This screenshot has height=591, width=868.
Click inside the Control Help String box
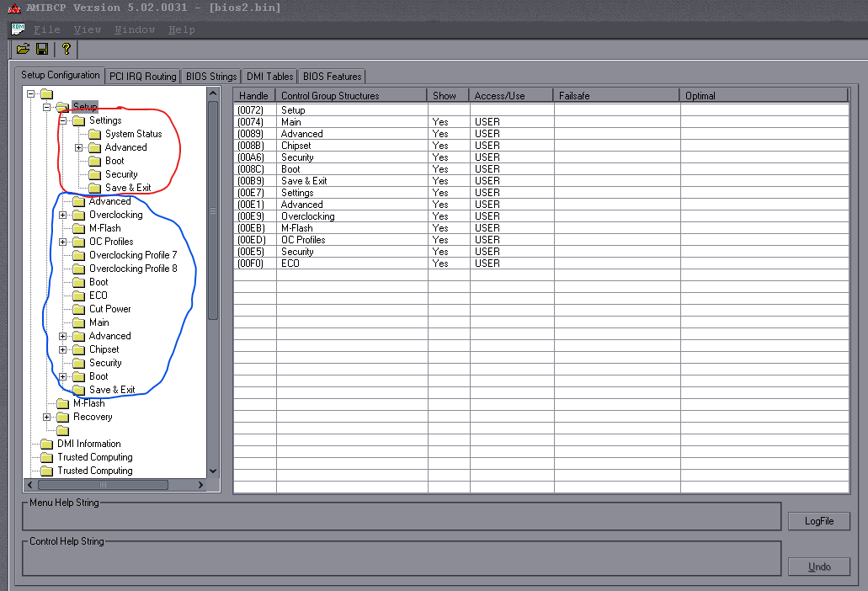click(402, 559)
